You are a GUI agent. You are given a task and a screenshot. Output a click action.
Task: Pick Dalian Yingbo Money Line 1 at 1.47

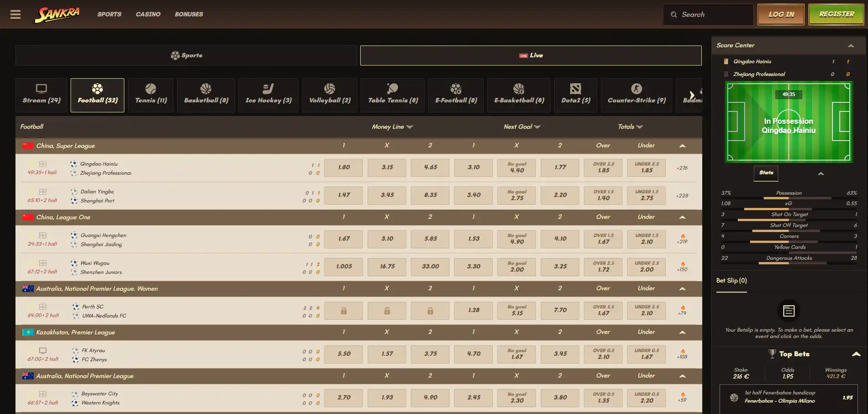coord(344,195)
